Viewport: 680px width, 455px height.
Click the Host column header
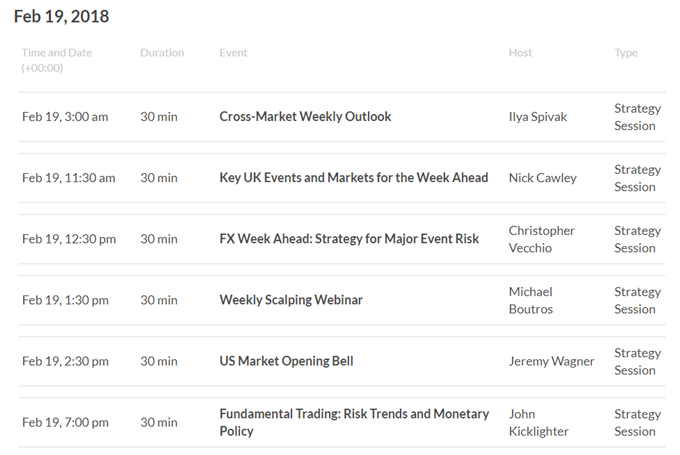520,53
